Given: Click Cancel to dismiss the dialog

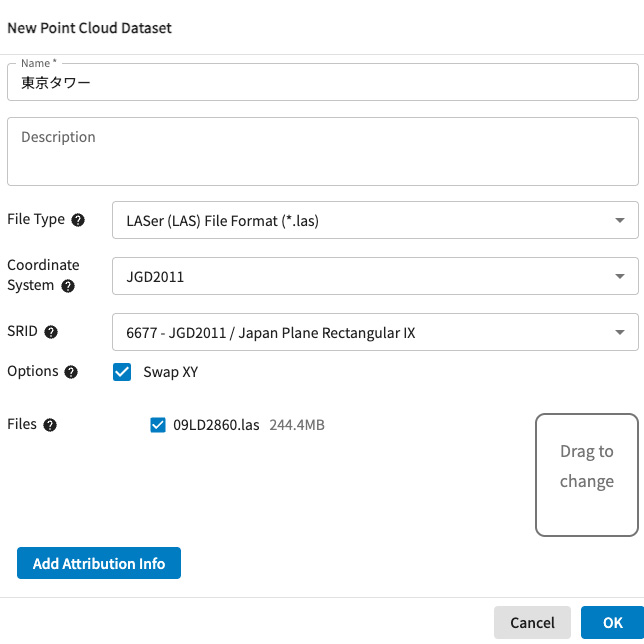Looking at the screenshot, I should click(532, 622).
